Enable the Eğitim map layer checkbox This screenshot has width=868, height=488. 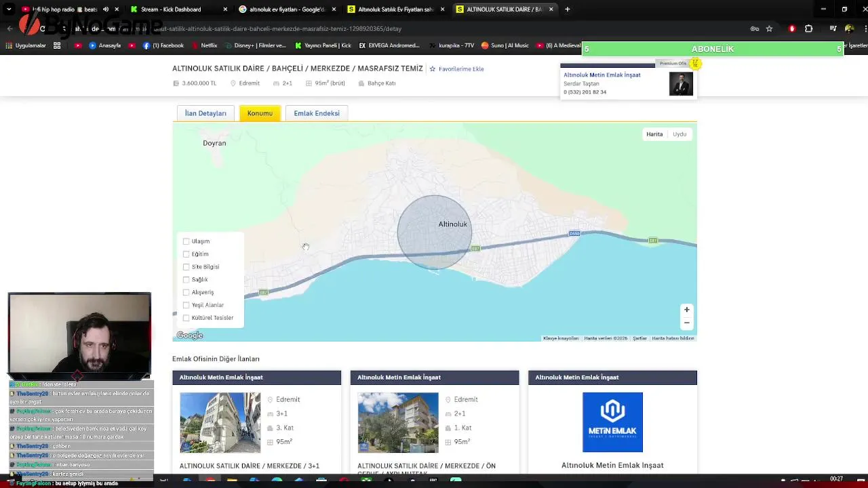coord(186,254)
